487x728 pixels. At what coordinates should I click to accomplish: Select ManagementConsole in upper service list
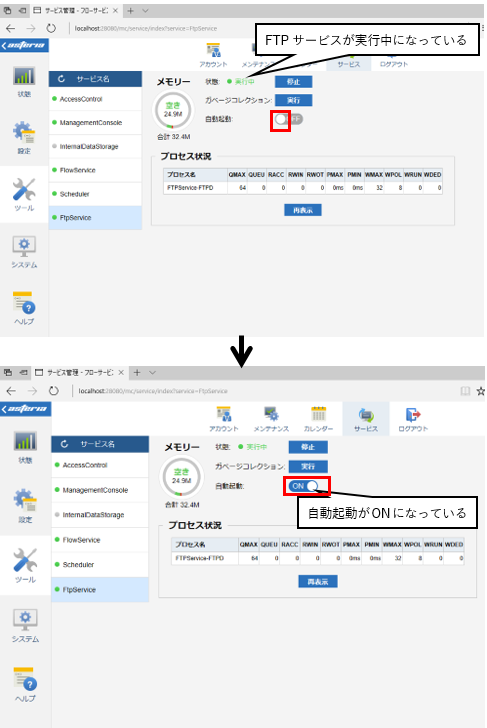95,123
